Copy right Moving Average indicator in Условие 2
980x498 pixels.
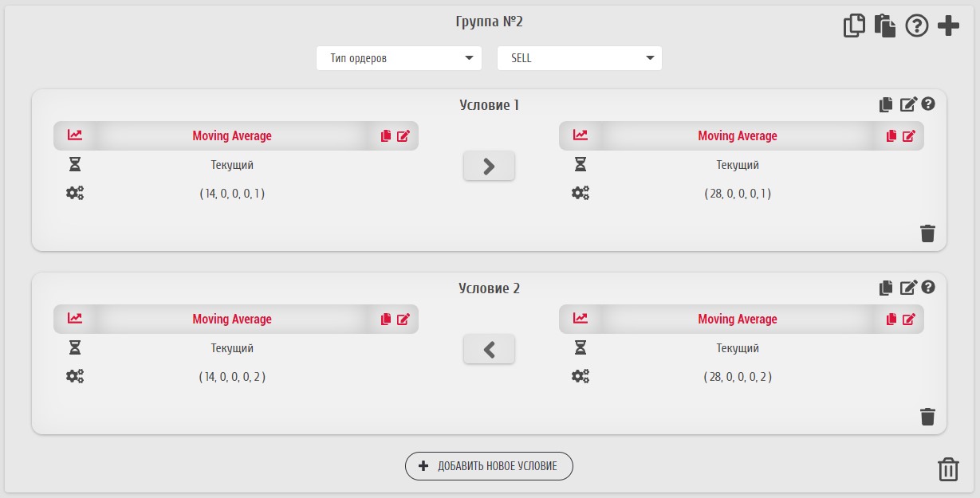(891, 320)
